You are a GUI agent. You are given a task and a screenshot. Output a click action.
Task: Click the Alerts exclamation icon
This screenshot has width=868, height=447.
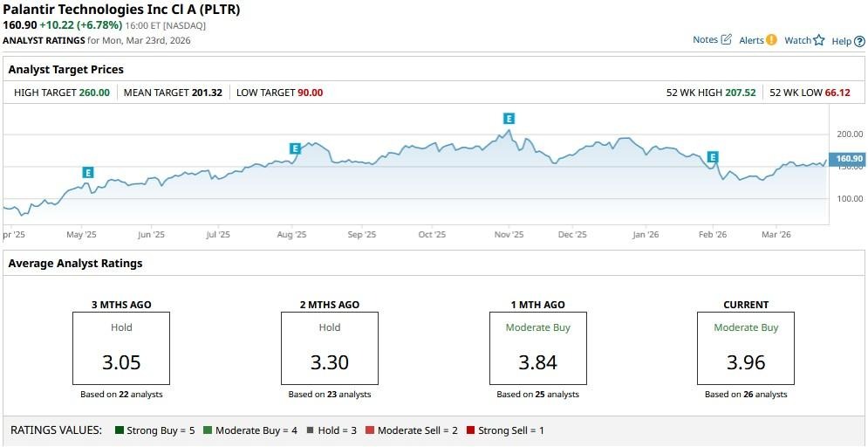pos(772,40)
